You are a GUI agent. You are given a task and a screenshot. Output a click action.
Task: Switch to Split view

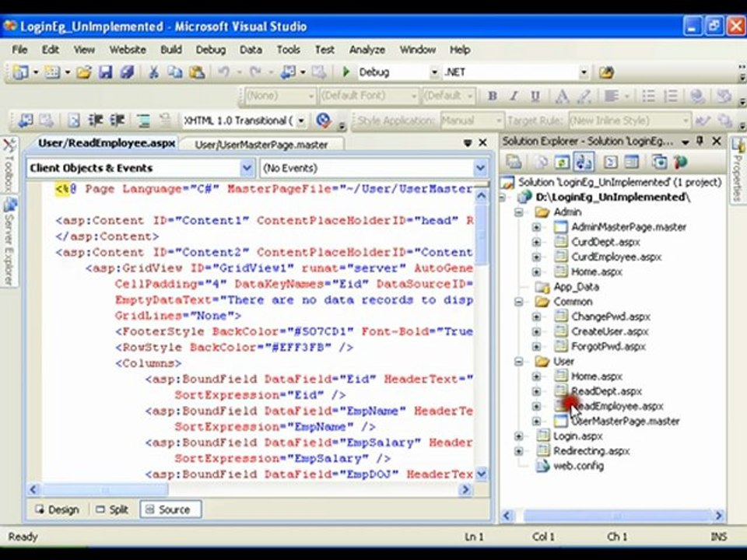tap(112, 509)
